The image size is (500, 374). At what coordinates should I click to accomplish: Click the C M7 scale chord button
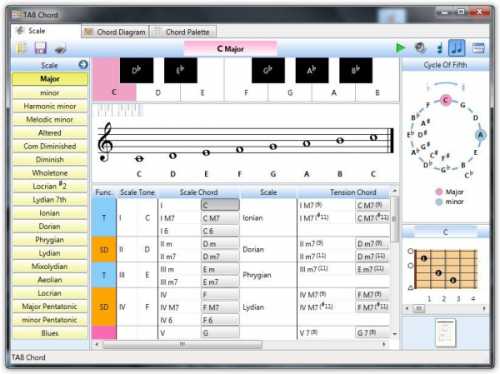[x=220, y=218]
